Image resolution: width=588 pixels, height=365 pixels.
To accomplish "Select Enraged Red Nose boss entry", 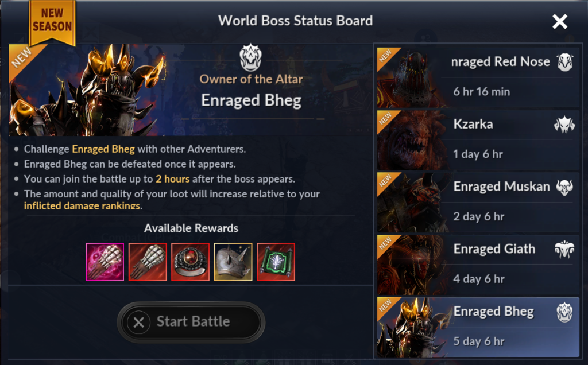I will (x=478, y=77).
